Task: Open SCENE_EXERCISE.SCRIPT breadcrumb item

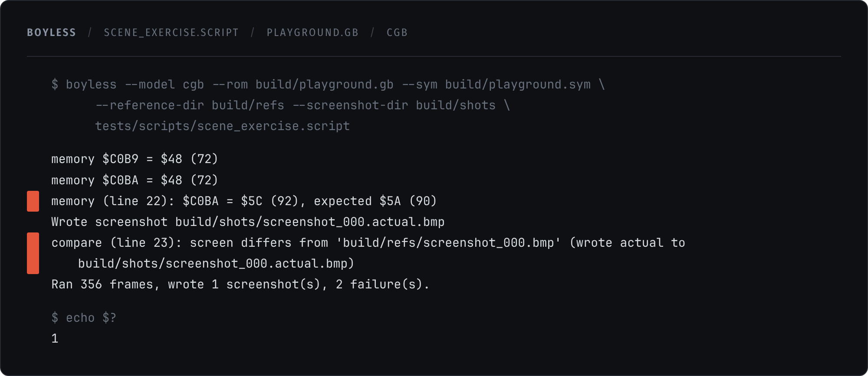Action: point(171,33)
